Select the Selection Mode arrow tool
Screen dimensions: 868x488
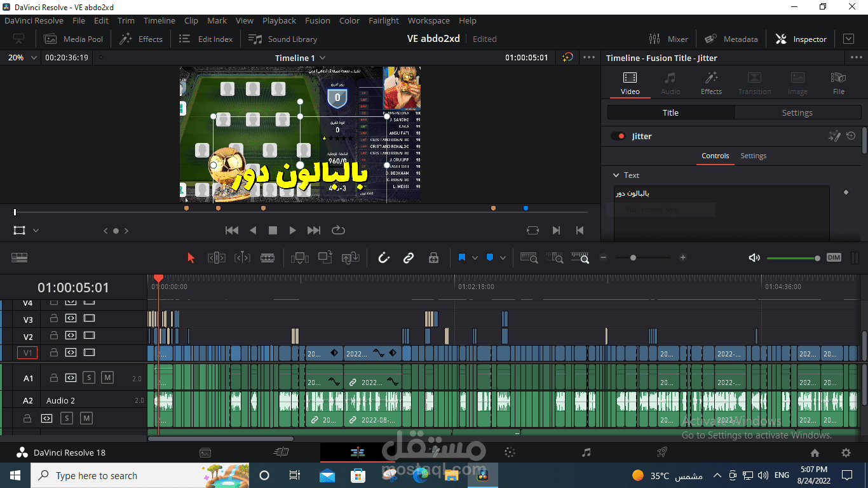click(x=191, y=257)
